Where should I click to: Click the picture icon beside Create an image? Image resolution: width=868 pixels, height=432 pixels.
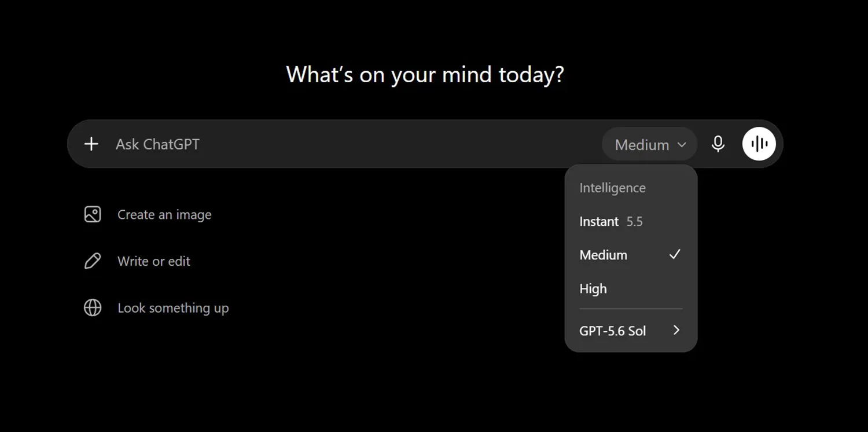(x=93, y=214)
